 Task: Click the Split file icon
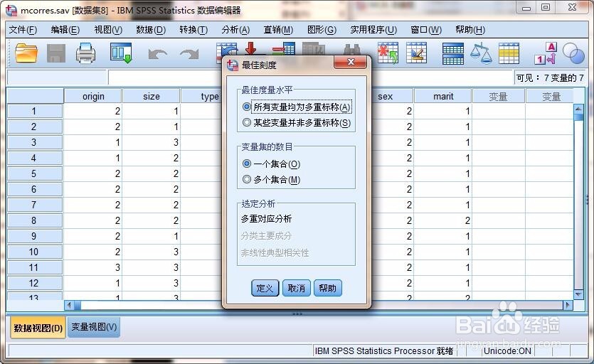tap(452, 53)
